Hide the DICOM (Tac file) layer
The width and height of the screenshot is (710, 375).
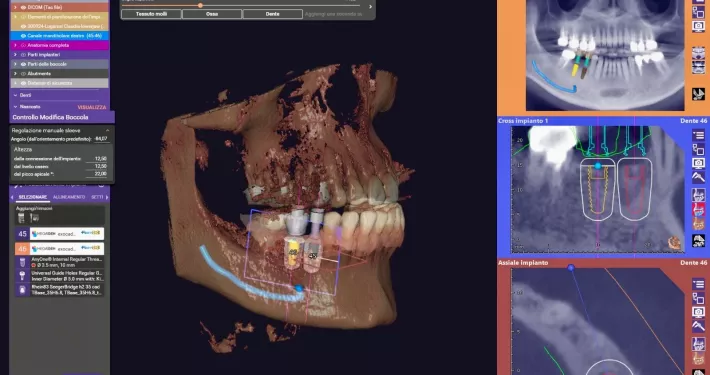(23, 7)
